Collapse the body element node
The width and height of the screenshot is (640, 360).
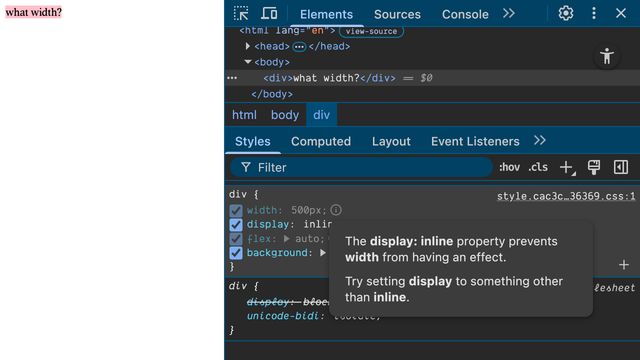click(247, 62)
